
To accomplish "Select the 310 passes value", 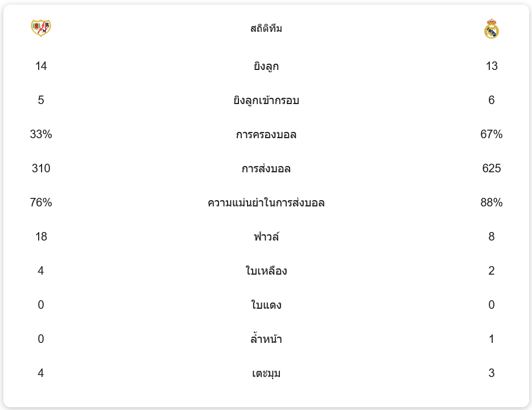I will click(41, 169).
